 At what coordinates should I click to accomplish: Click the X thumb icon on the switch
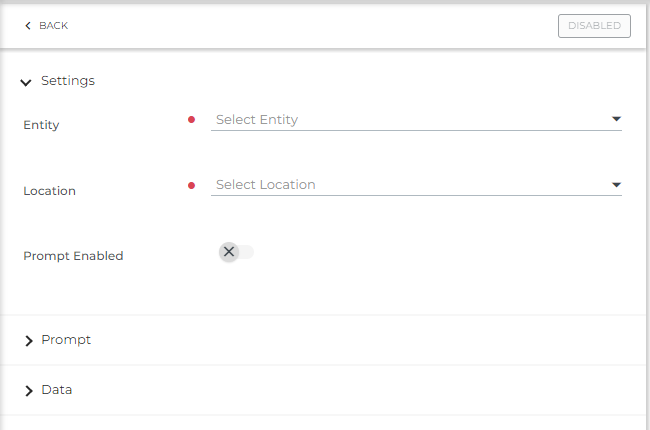point(229,252)
